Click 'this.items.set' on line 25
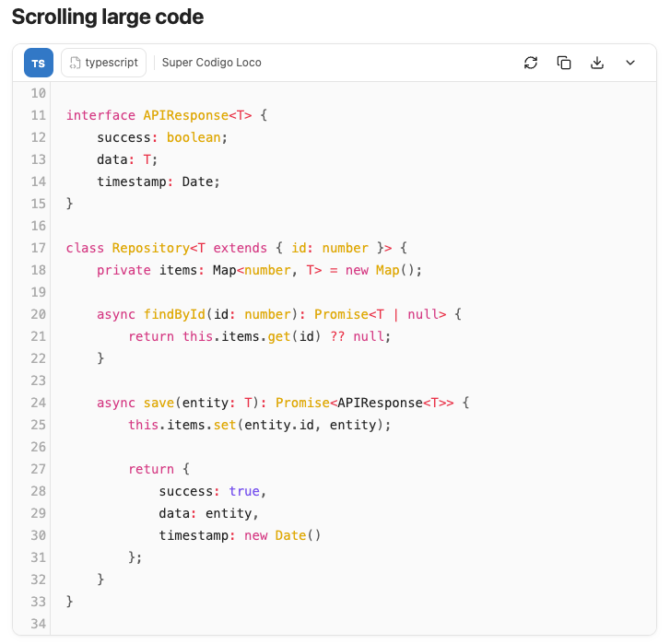 coord(182,425)
